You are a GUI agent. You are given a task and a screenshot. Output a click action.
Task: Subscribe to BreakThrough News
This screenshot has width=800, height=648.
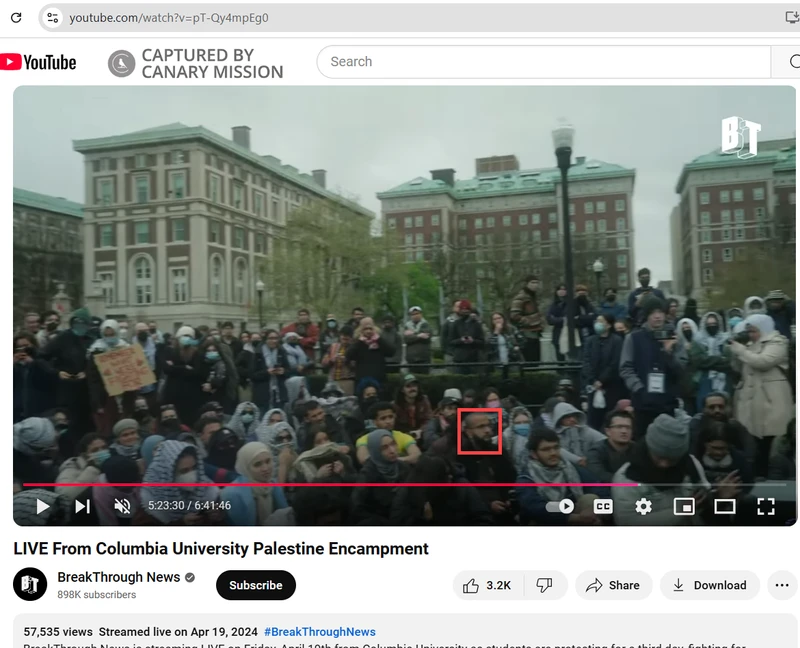255,585
